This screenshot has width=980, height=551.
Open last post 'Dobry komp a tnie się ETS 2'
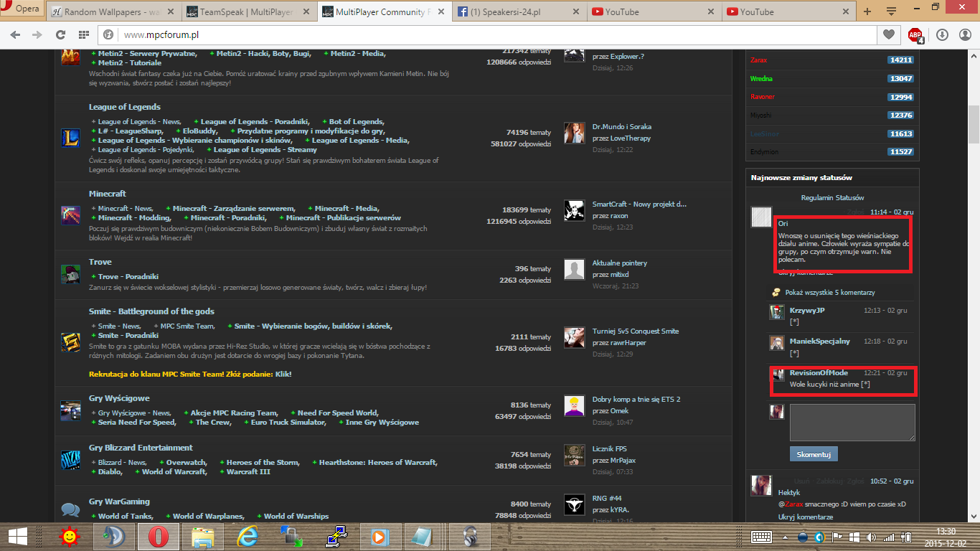pyautogui.click(x=636, y=400)
